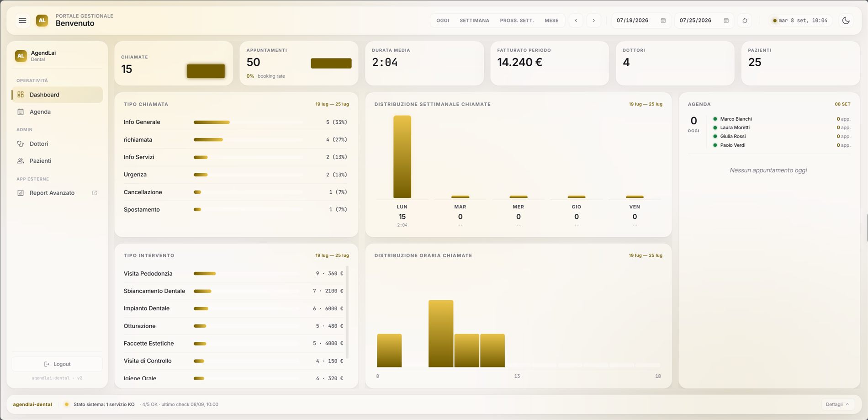Click the end date field 07/25/2026
The height and width of the screenshot is (420, 868).
[704, 21]
